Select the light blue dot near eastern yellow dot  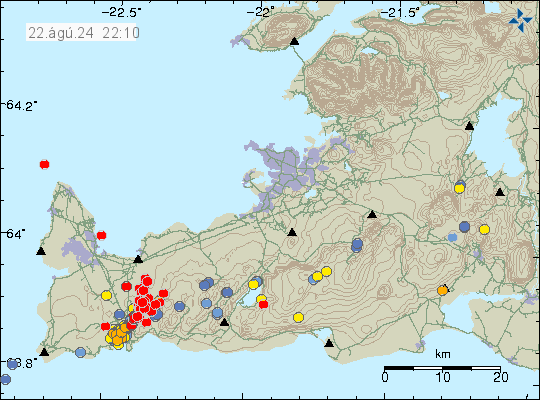click(x=452, y=237)
